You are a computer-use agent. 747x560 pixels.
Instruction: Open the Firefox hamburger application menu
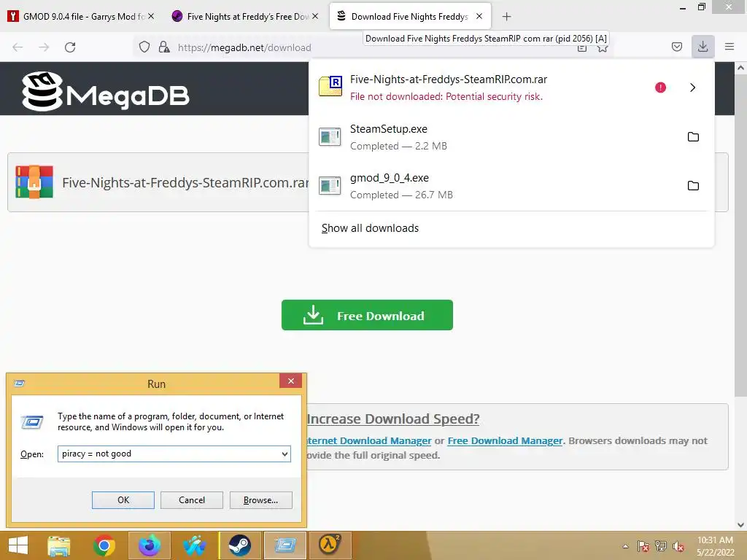point(729,47)
